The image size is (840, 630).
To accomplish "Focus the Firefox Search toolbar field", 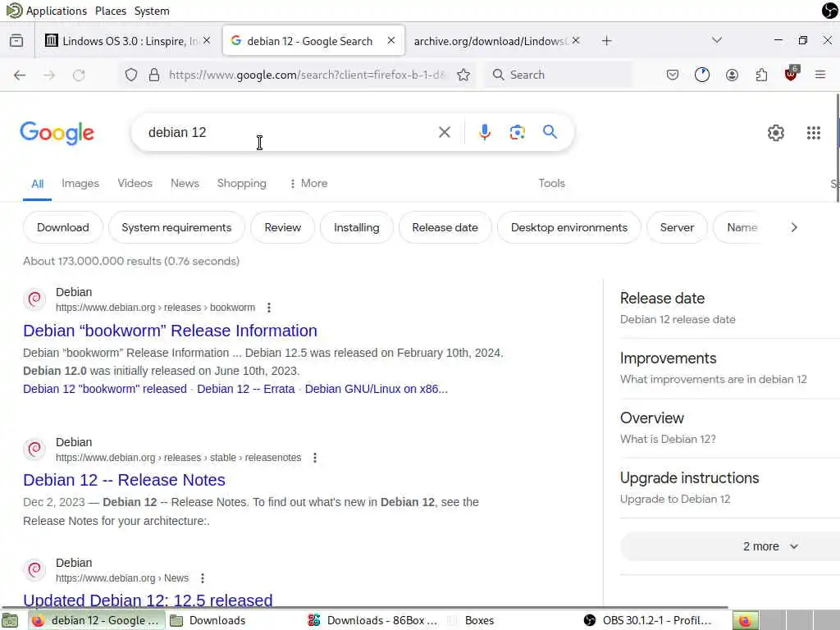I will [x=559, y=75].
